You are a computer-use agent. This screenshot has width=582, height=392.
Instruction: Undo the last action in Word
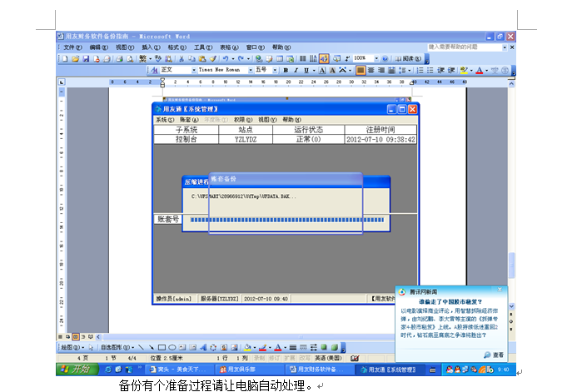tap(226, 58)
